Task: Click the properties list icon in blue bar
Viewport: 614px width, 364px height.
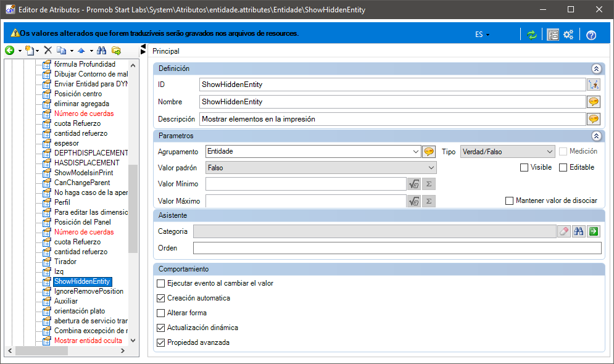Action: pyautogui.click(x=553, y=35)
